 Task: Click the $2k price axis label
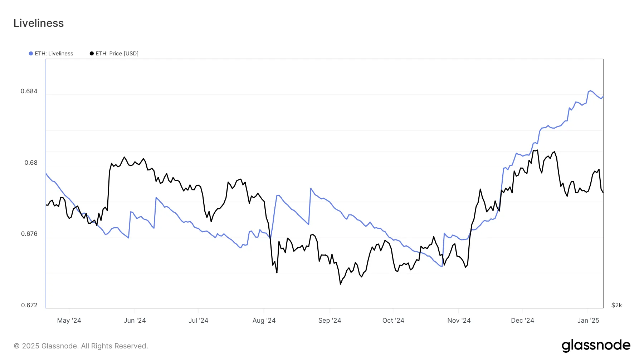coord(616,305)
